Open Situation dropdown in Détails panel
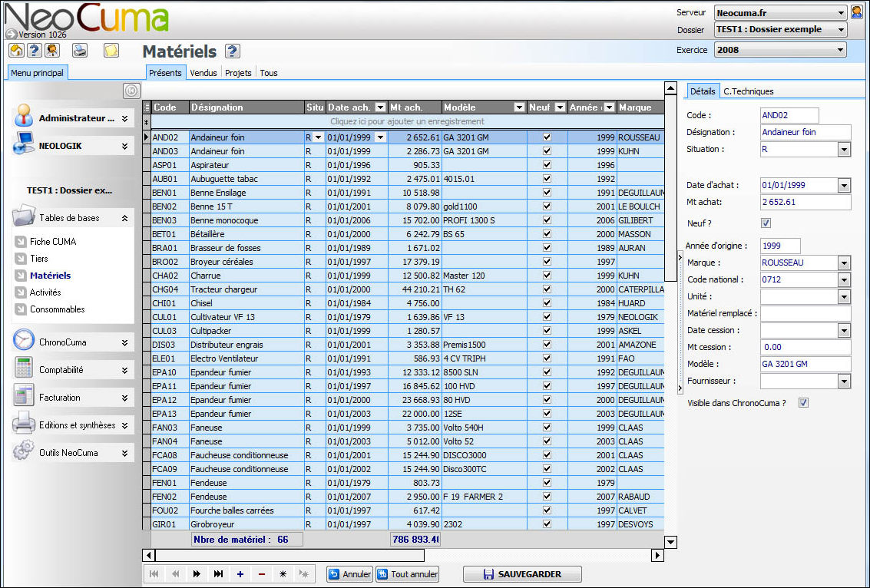This screenshot has height=588, width=870. pos(844,149)
